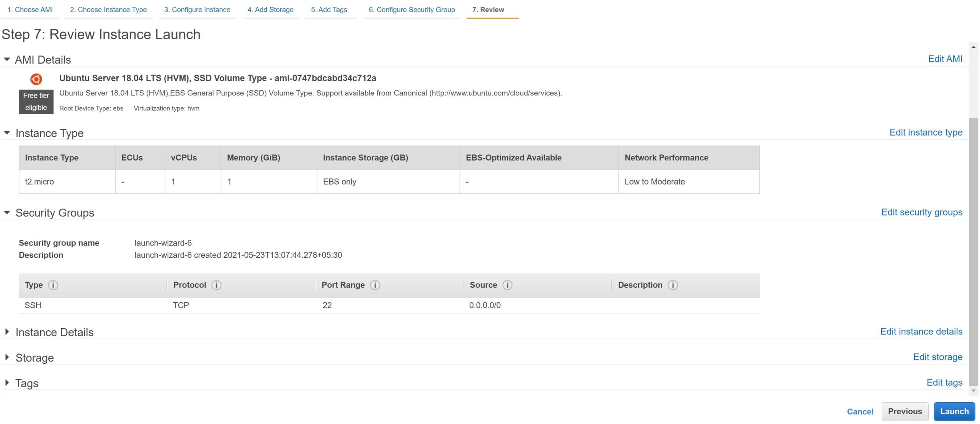Click info icon beside Protocol column
The image size is (980, 424).
pos(216,285)
